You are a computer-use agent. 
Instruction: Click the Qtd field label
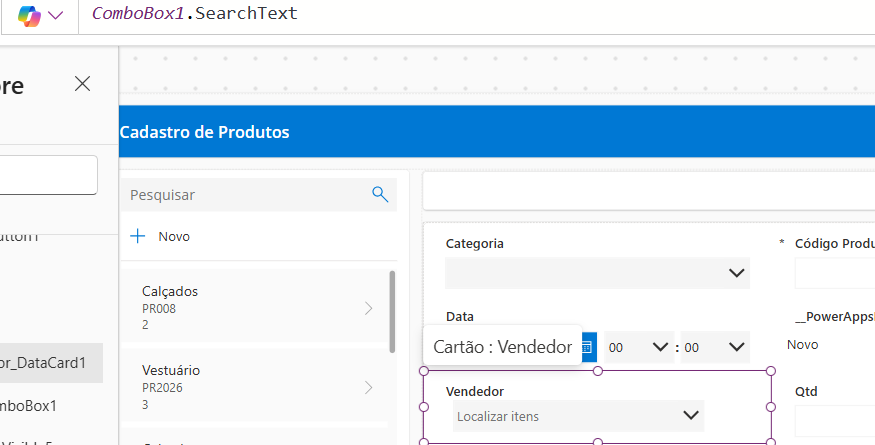point(806,391)
